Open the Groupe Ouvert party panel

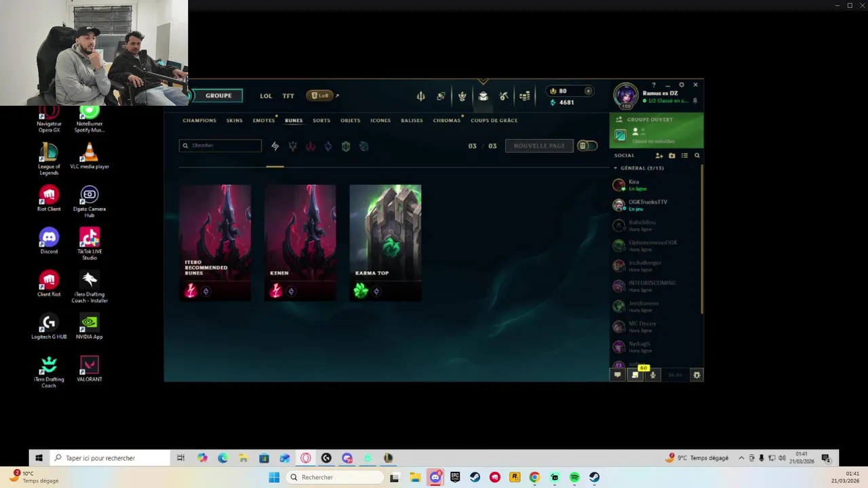[x=656, y=130]
